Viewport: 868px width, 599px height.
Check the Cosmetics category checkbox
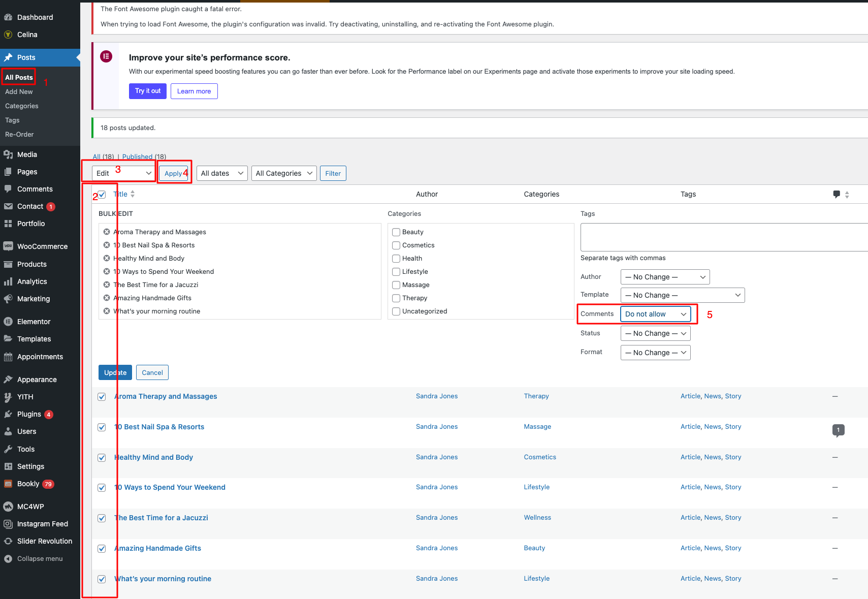click(396, 245)
